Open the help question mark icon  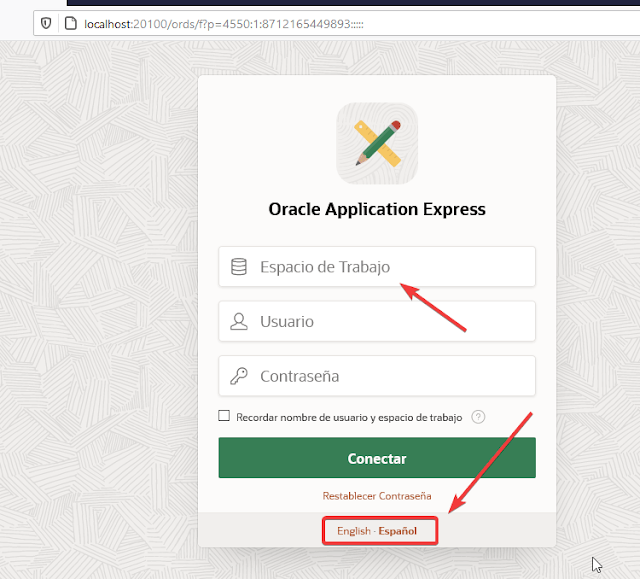(478, 417)
